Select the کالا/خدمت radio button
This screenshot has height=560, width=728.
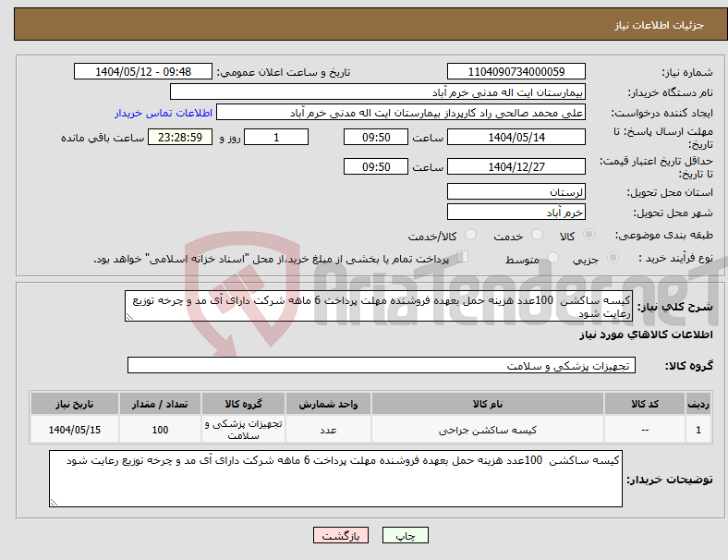470,235
